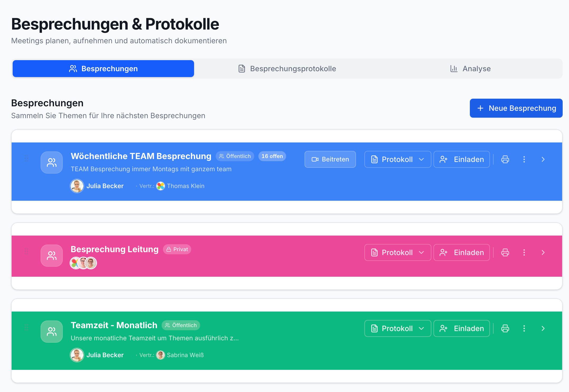Click description 'TEAM Besprechung immer Montags'

point(151,169)
